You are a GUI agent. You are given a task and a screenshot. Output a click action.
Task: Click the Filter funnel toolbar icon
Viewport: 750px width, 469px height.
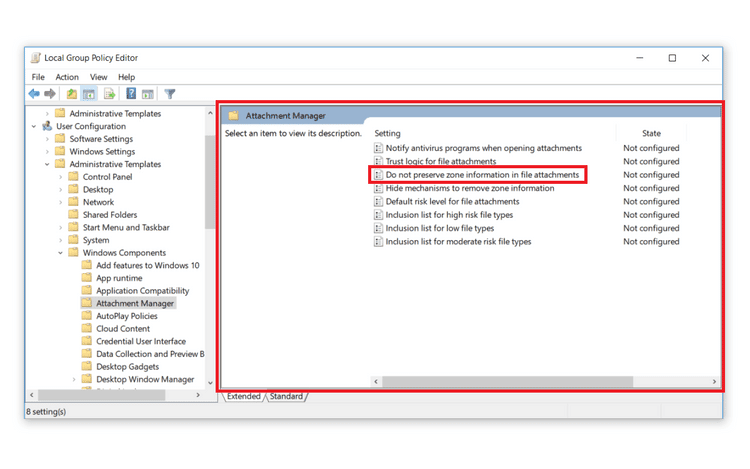point(170,94)
